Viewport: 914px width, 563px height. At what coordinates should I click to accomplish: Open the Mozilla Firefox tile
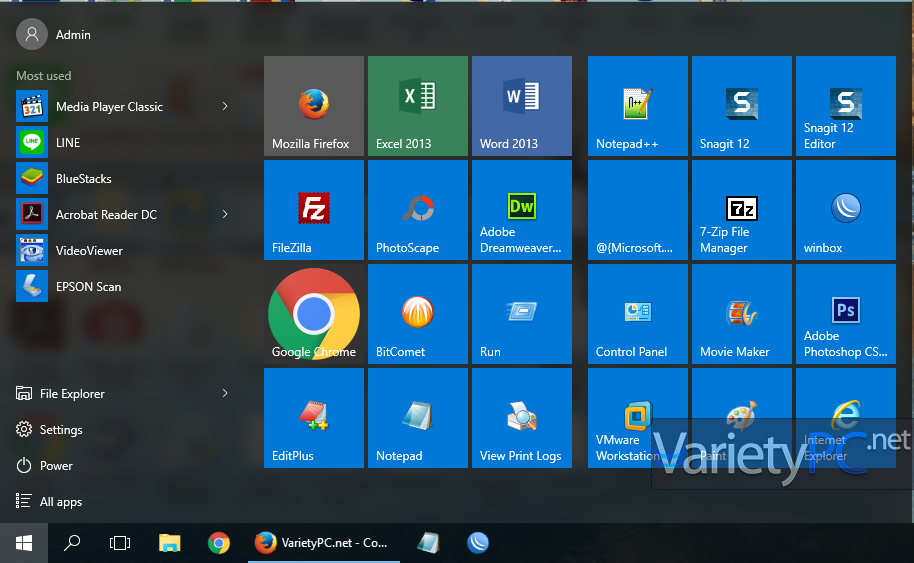(314, 106)
